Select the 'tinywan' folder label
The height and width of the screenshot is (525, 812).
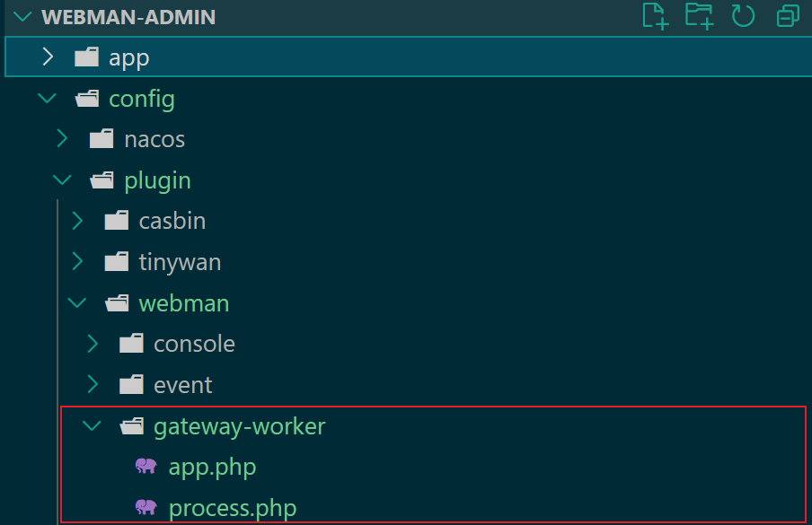pos(180,262)
